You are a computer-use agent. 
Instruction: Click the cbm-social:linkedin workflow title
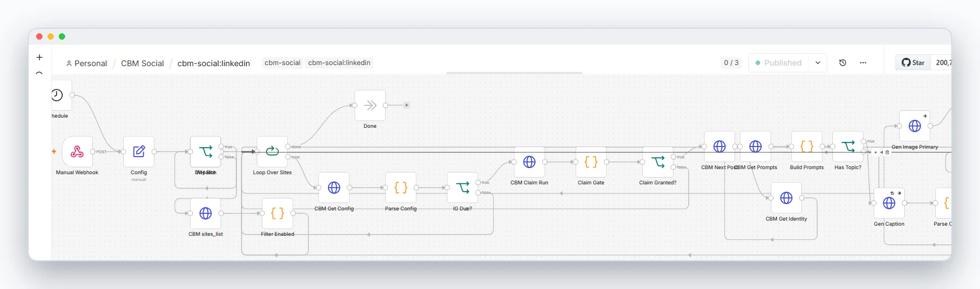pos(214,63)
